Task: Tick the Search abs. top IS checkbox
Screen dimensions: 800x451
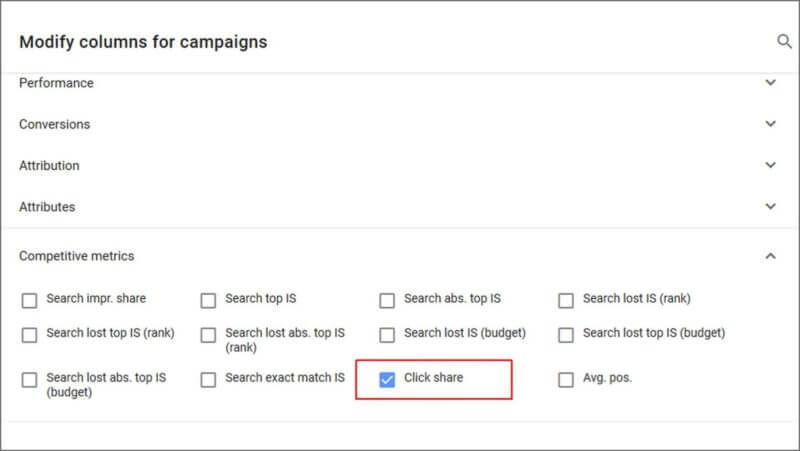Action: pos(387,300)
